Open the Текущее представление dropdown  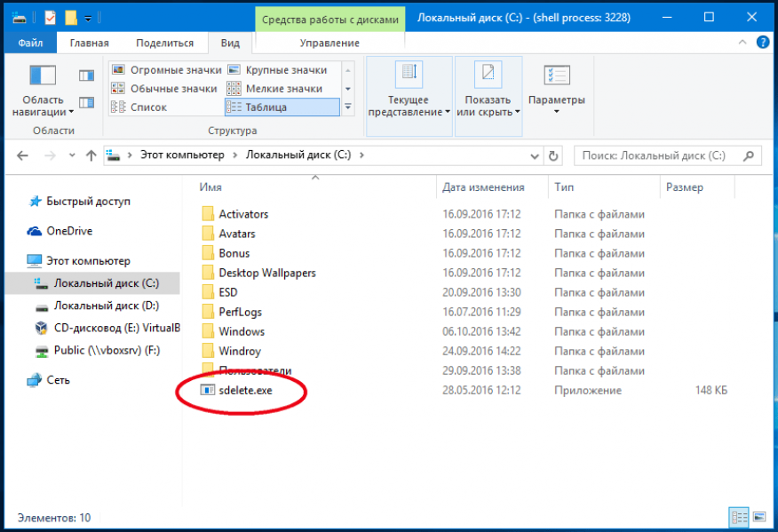pyautogui.click(x=409, y=106)
